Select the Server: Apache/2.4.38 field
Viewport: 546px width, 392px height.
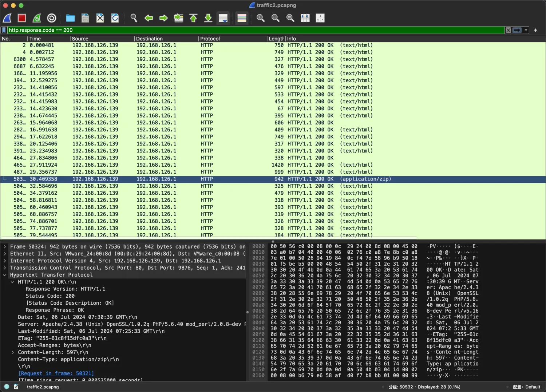(132, 324)
